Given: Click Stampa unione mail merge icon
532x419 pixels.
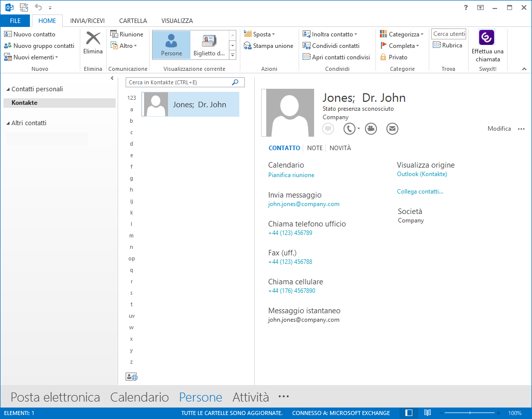Looking at the screenshot, I should coord(269,46).
